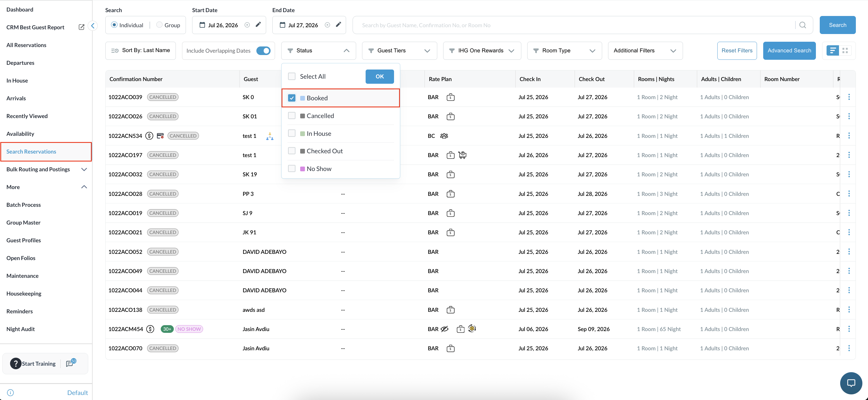Check the Cancelled status checkbox
The height and width of the screenshot is (400, 868).
tap(292, 116)
